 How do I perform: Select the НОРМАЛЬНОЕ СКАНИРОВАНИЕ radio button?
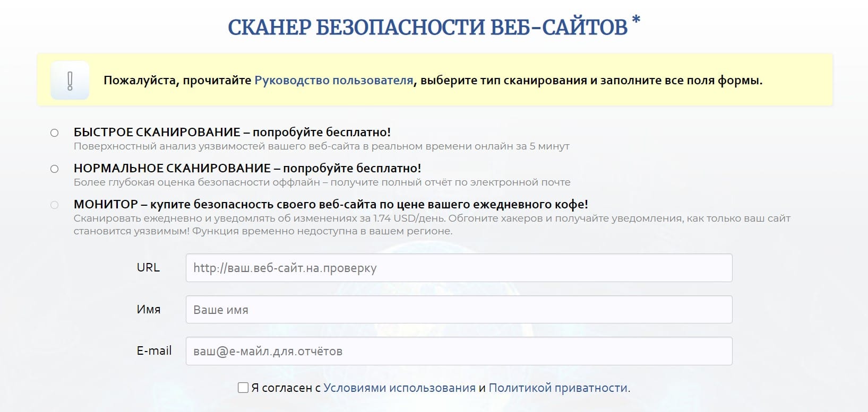tap(54, 169)
